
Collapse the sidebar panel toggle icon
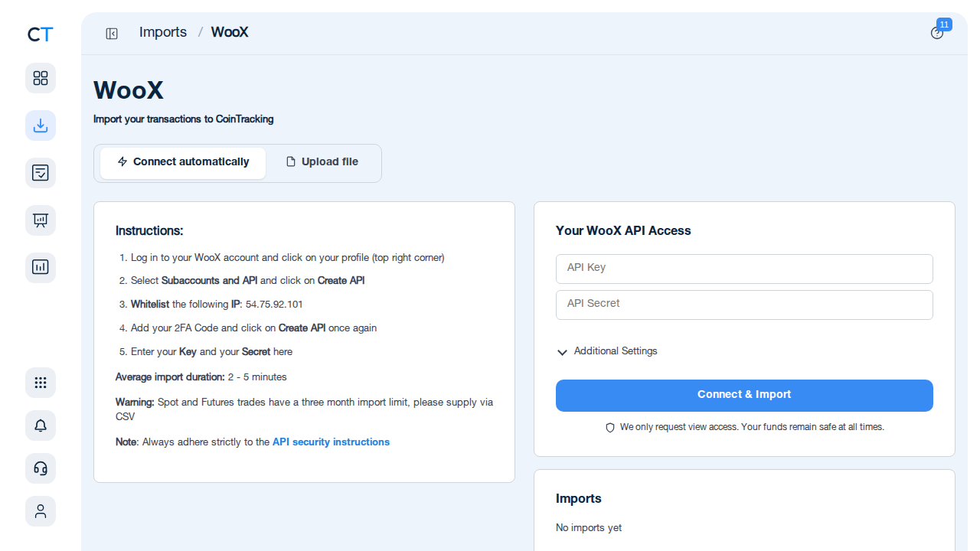(112, 33)
